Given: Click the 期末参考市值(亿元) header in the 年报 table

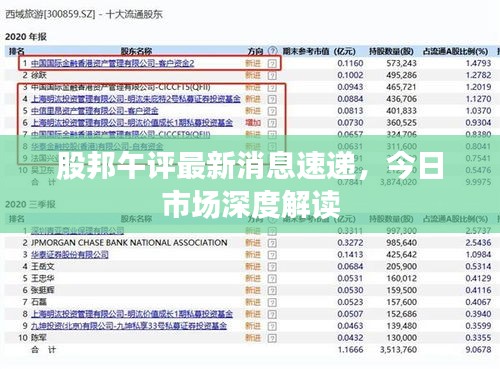Looking at the screenshot, I should [319, 51].
